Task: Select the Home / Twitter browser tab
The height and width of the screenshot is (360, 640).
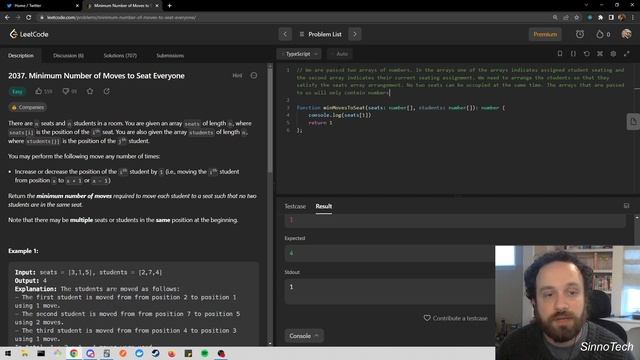Action: [41, 6]
